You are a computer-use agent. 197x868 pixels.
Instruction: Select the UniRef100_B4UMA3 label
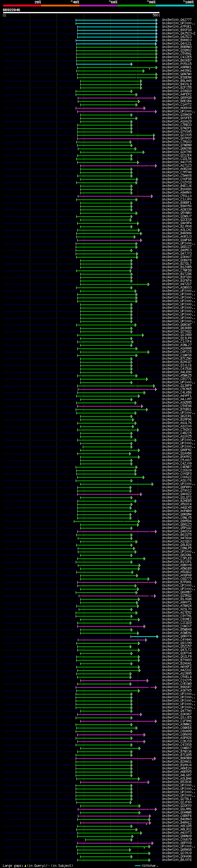pyautogui.click(x=177, y=819)
